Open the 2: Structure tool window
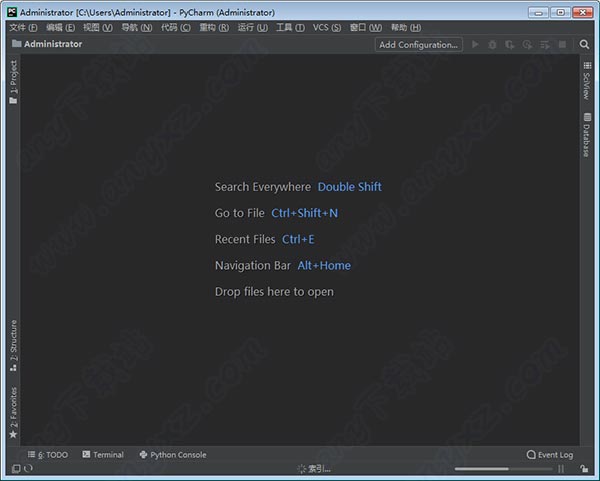Viewport: 600px width, 481px height. (x=13, y=346)
